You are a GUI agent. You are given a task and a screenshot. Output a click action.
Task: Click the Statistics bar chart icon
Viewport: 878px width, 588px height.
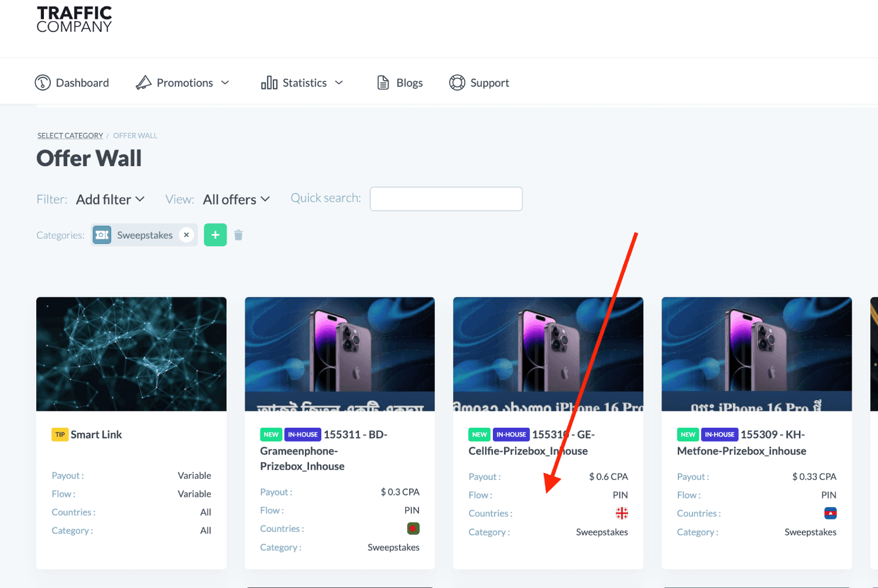coord(269,83)
